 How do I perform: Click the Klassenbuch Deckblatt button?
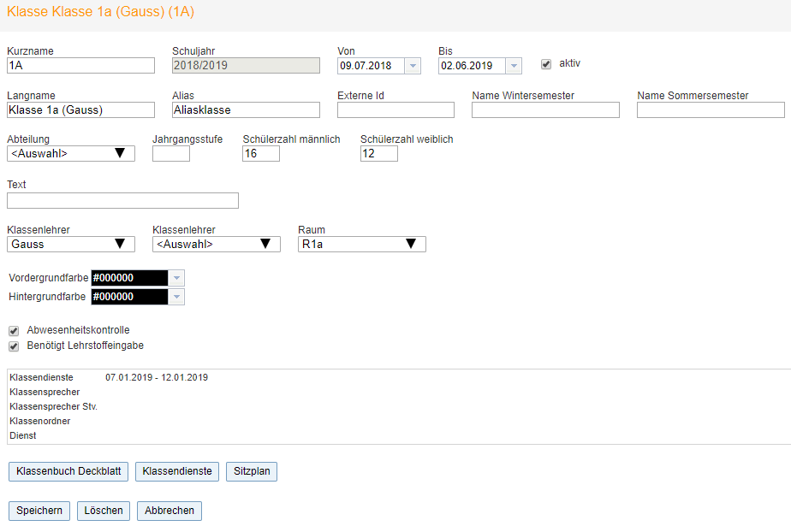pos(68,471)
